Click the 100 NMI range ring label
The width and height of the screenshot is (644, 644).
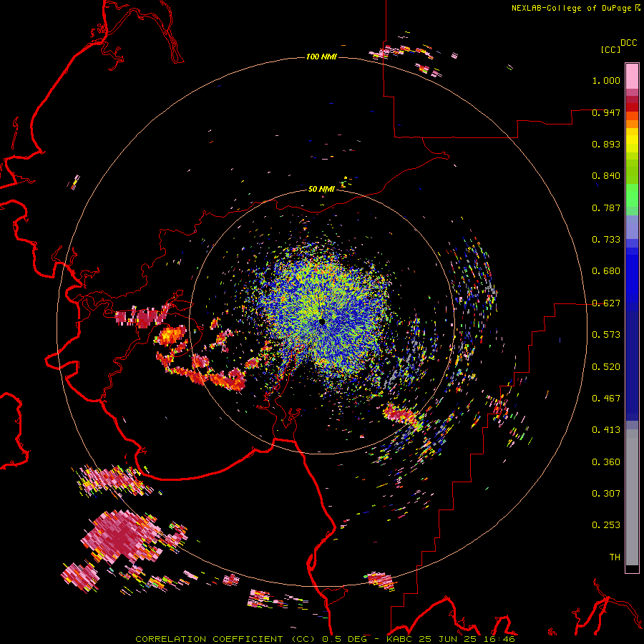[321, 57]
